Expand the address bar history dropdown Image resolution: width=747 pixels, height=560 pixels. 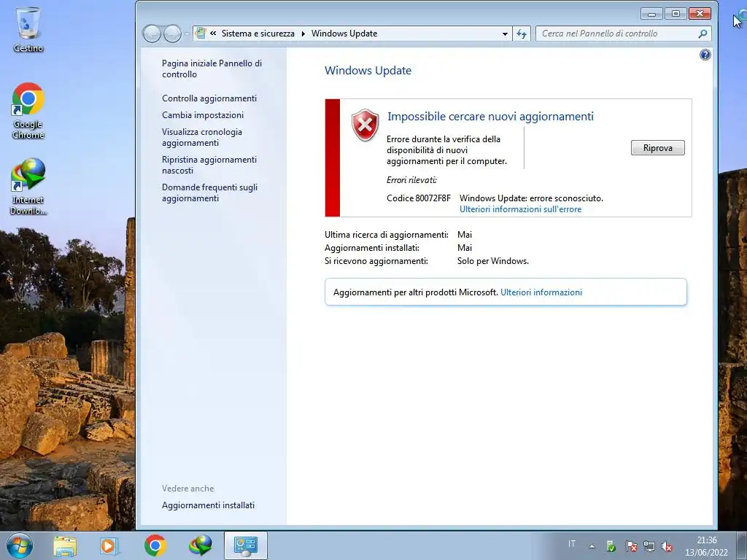tap(505, 34)
